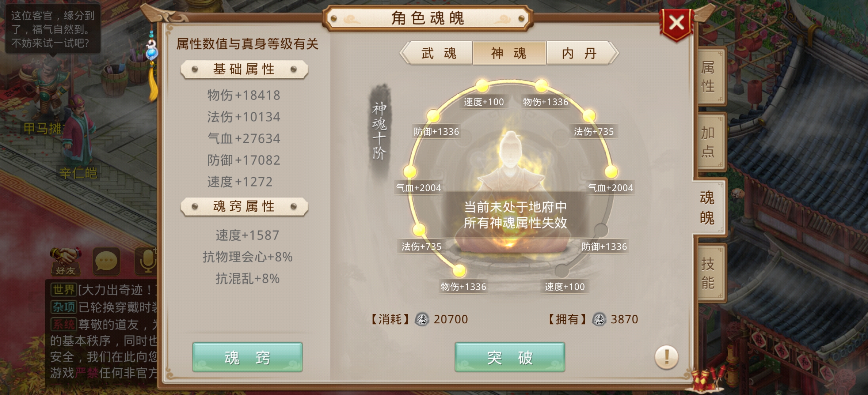Screen dimensions: 868x395
Task: Tap the microphone voice icon
Action: coord(147,261)
